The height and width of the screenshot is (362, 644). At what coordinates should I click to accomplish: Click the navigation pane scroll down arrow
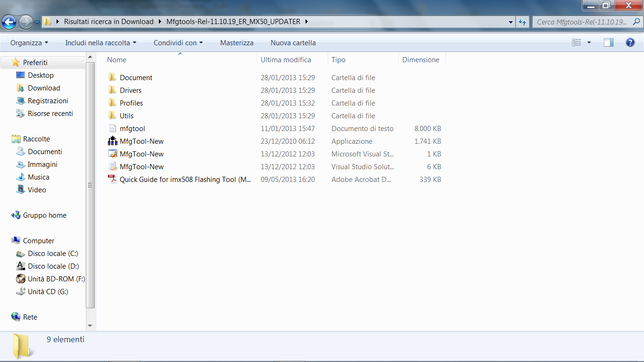(91, 326)
